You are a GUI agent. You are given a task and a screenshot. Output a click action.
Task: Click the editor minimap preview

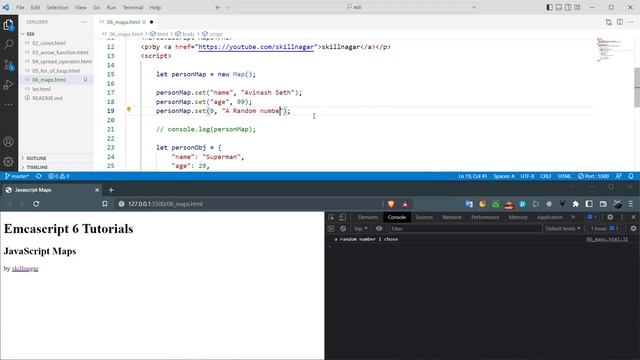pyautogui.click(x=609, y=49)
